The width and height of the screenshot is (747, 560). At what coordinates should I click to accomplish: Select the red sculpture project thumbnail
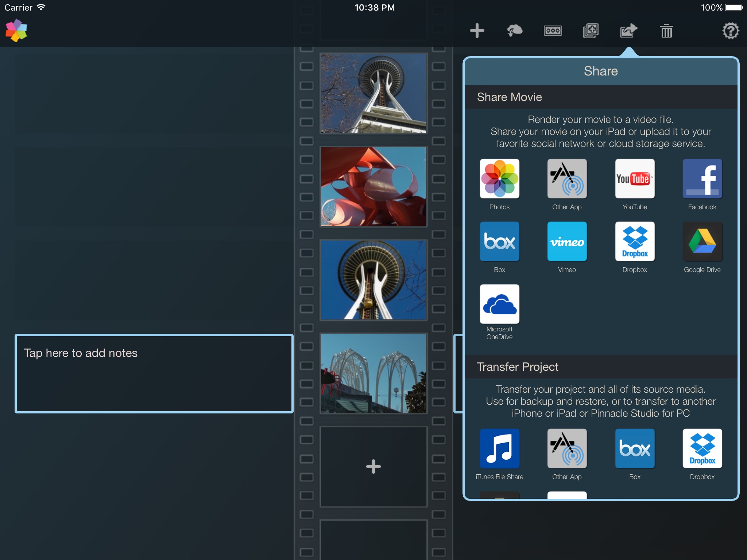coord(373,186)
